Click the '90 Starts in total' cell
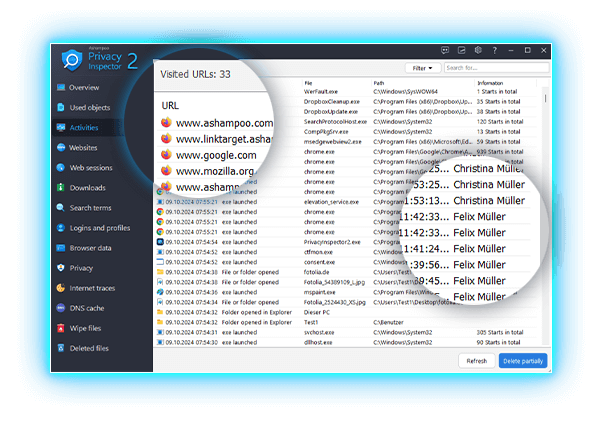This screenshot has height=430, width=600. (498, 342)
